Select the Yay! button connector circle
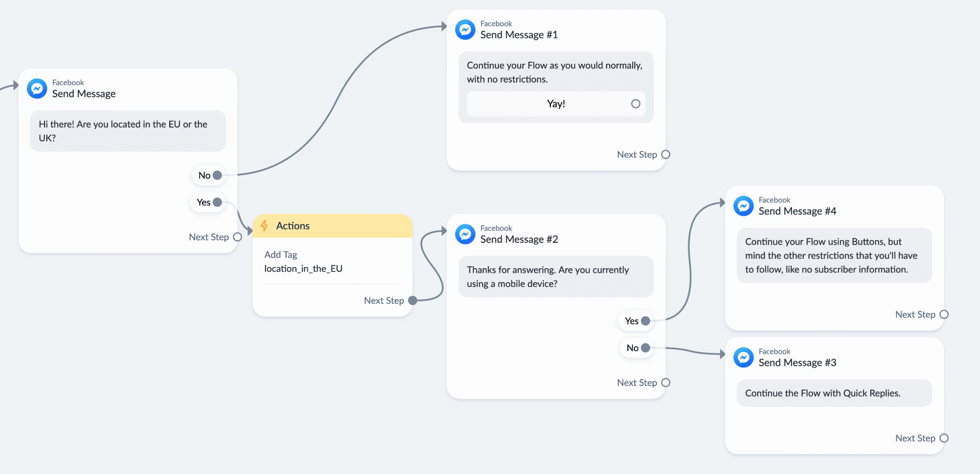The height and width of the screenshot is (474, 980). tap(635, 104)
